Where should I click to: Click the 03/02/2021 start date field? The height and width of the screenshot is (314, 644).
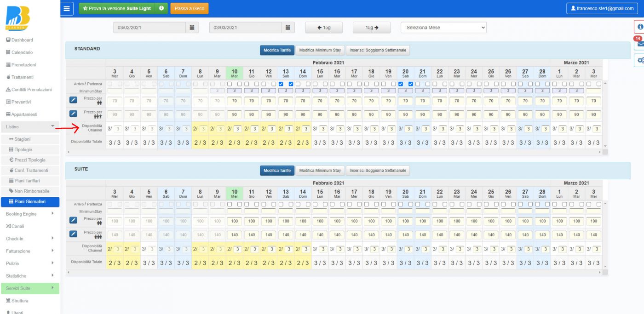click(x=150, y=28)
